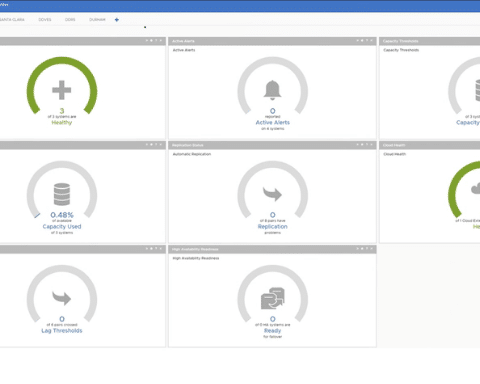480x384 pixels.
Task: Open settings of the Lag Thresholds panel
Action: pyautogui.click(x=151, y=249)
